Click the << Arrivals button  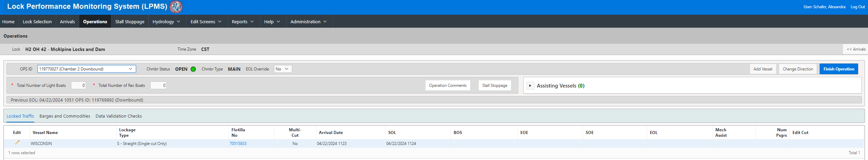pyautogui.click(x=856, y=49)
